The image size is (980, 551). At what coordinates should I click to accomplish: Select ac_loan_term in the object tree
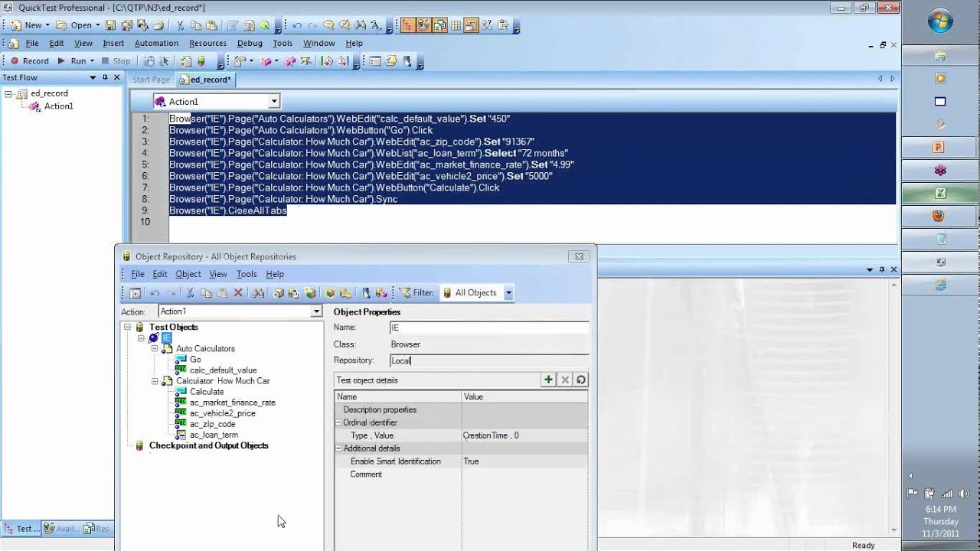(214, 435)
